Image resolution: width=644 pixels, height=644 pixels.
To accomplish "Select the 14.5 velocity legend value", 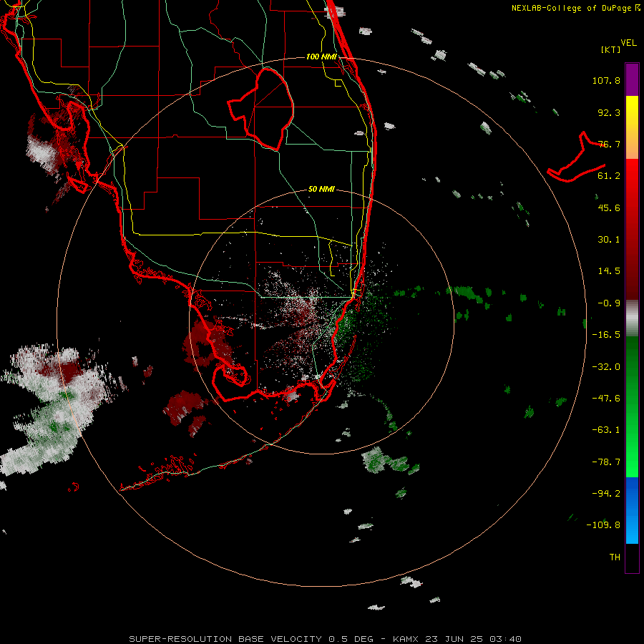I will [x=609, y=271].
